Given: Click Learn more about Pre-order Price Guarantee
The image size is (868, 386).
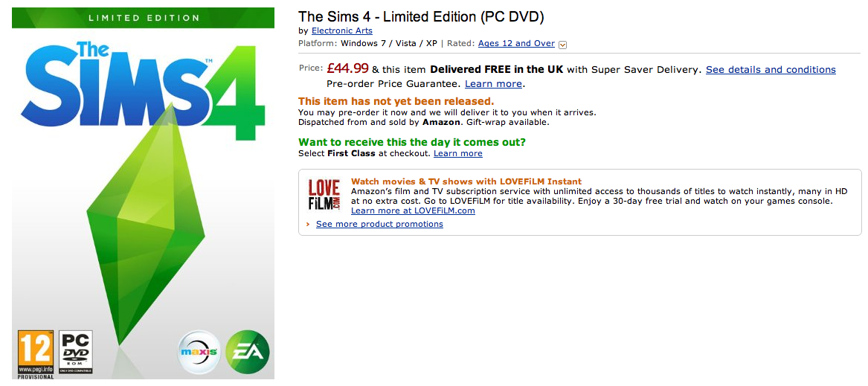Looking at the screenshot, I should 493,84.
